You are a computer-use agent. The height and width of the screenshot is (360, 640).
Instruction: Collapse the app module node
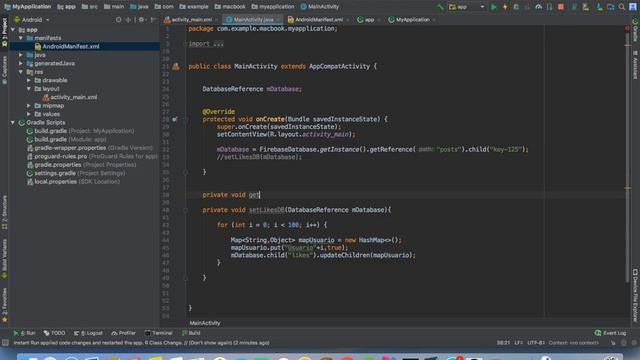pyautogui.click(x=13, y=30)
